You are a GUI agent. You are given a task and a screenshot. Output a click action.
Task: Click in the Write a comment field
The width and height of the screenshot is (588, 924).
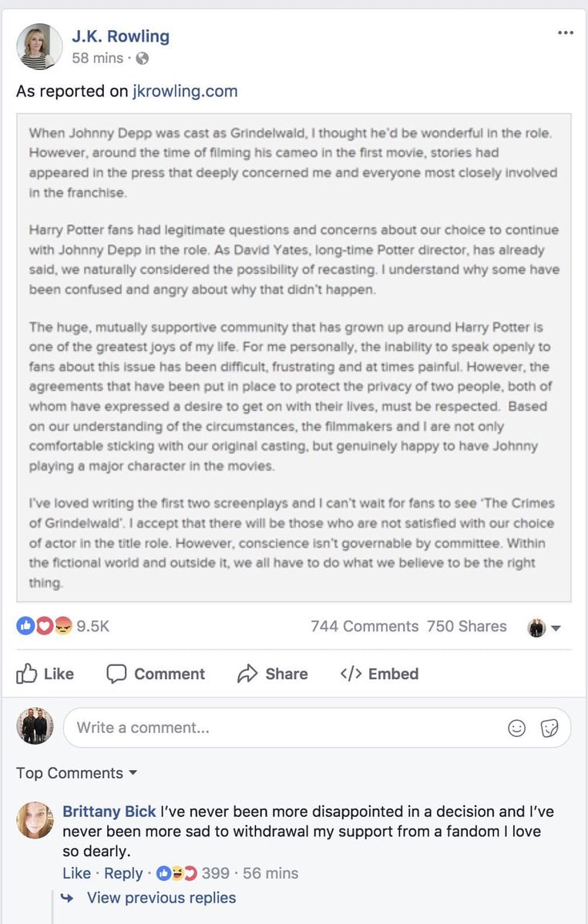tap(285, 728)
